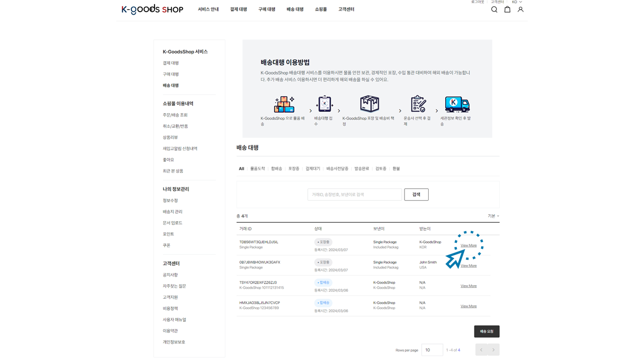The height and width of the screenshot is (362, 644).
Task: Open 포인트 in the left sidebar
Action: pos(168,234)
